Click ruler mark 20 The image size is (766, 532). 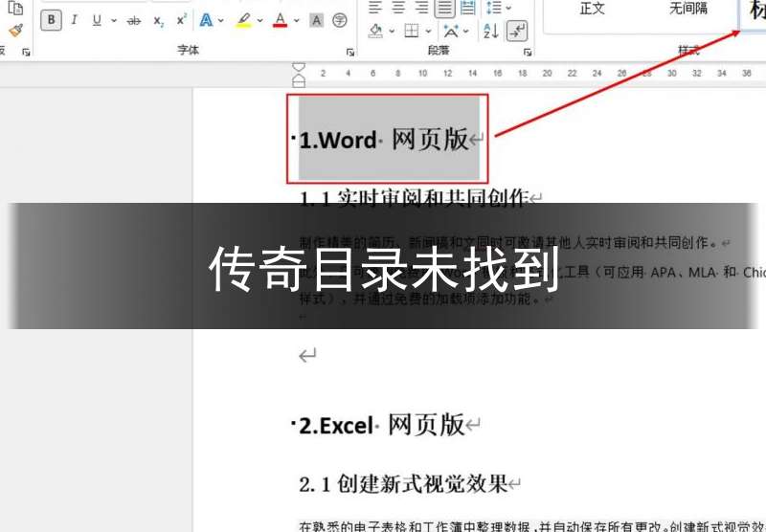click(547, 74)
